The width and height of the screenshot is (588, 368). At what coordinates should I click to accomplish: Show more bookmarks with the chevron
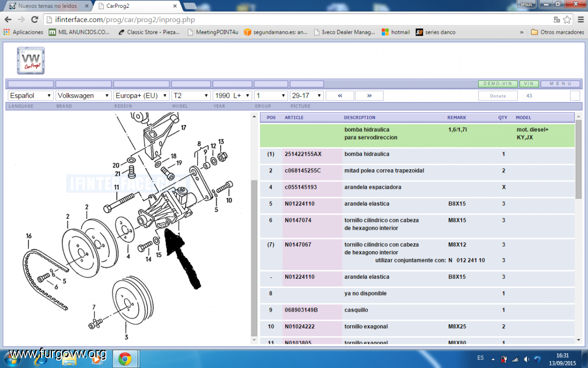(522, 32)
